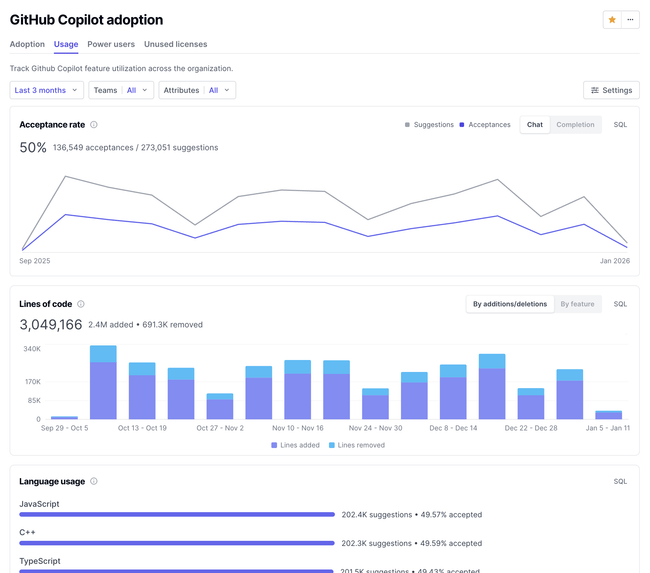Select the Chat toggle in Acceptance rate

[535, 124]
